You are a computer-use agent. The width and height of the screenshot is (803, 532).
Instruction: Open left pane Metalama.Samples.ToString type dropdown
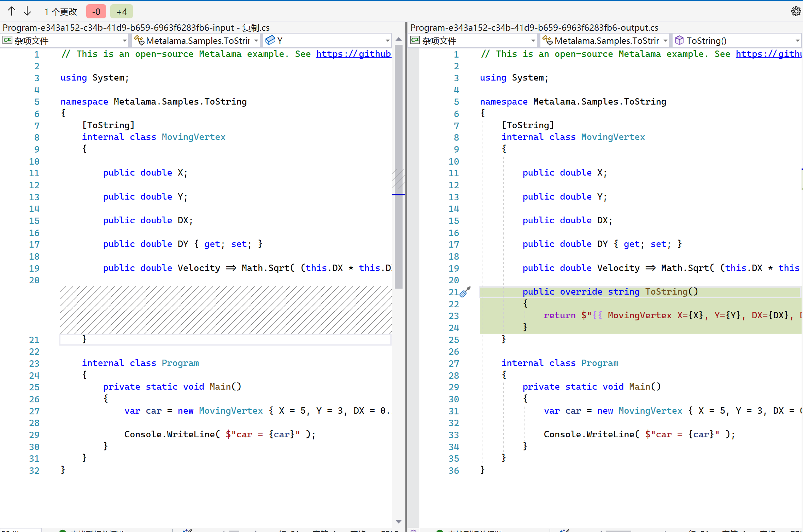(196, 41)
